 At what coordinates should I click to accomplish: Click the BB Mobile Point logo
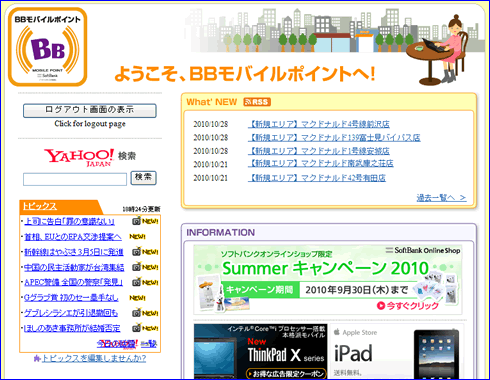(48, 47)
